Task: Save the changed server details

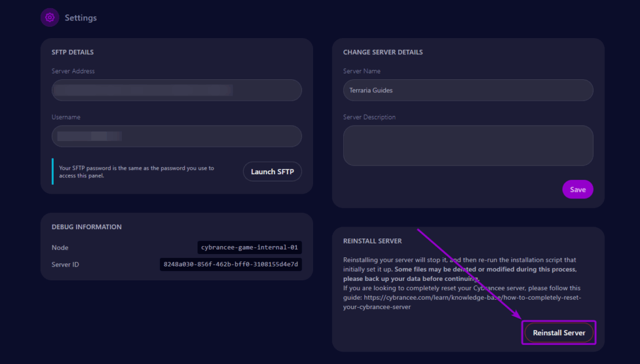Action: pyautogui.click(x=577, y=189)
